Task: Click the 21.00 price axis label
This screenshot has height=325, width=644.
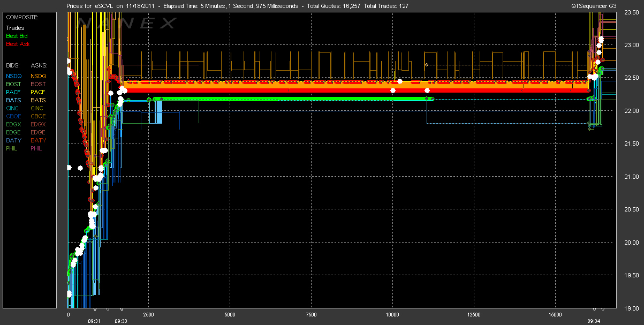Action: click(632, 177)
